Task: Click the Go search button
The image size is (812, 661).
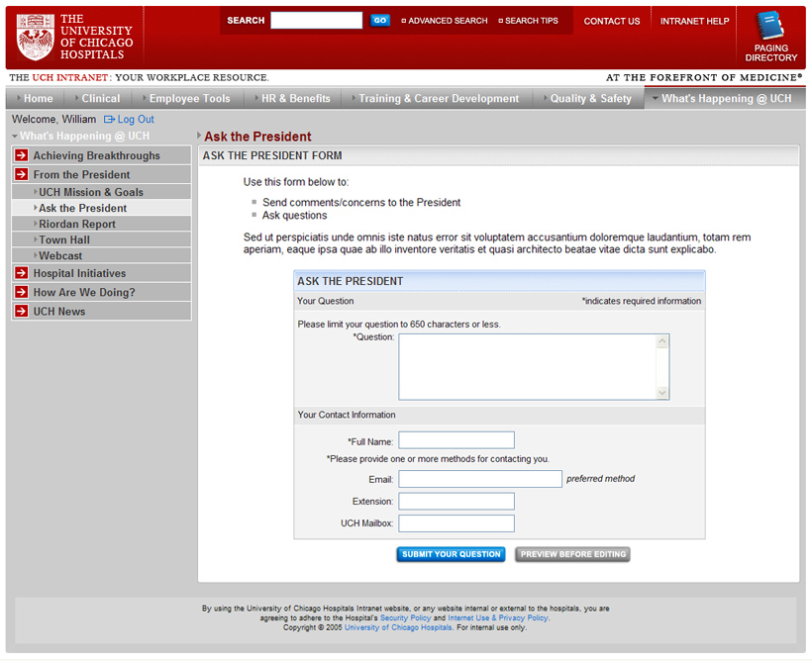Action: 380,20
